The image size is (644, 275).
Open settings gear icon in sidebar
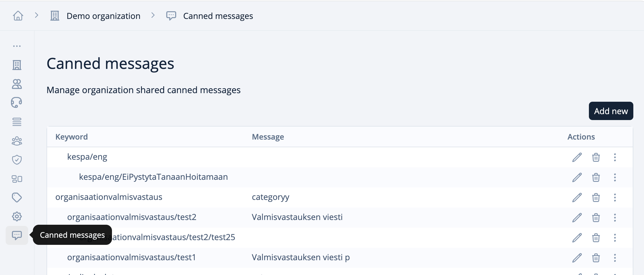[17, 216]
